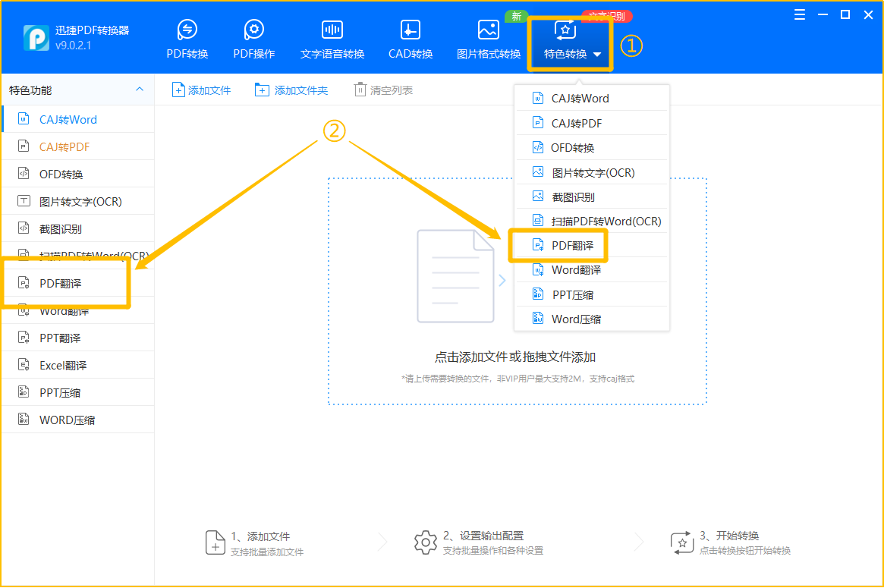Click the 迅捷PDF转换器 app logo

pyautogui.click(x=36, y=38)
